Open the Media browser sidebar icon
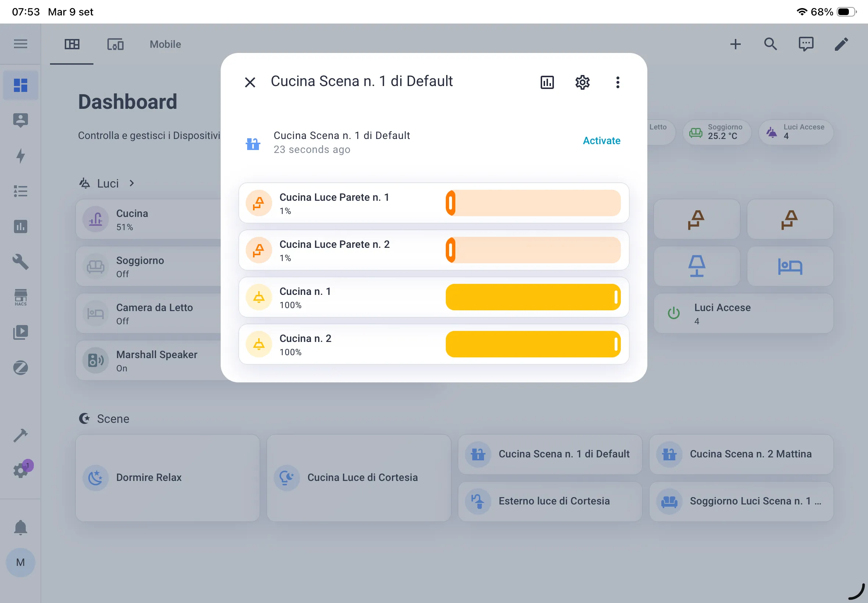868x603 pixels. (x=20, y=332)
